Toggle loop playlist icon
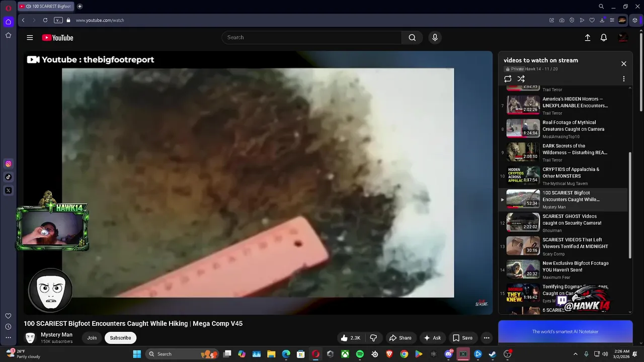 pos(508,79)
